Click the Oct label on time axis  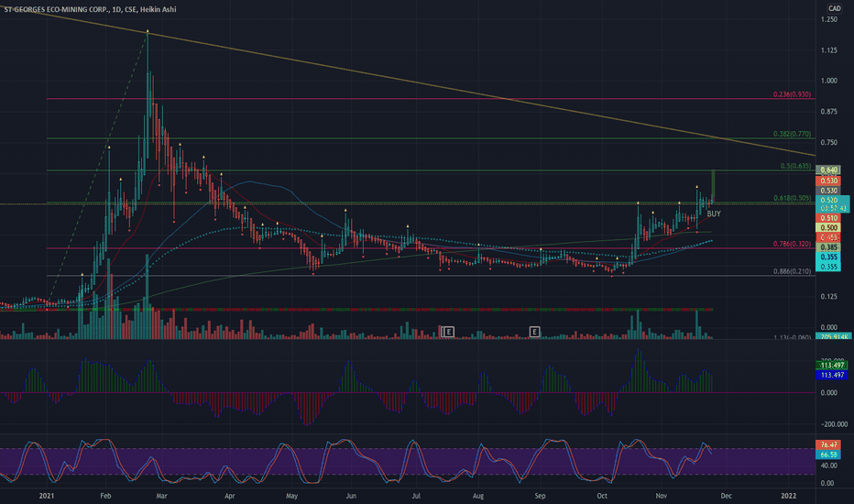coord(602,496)
